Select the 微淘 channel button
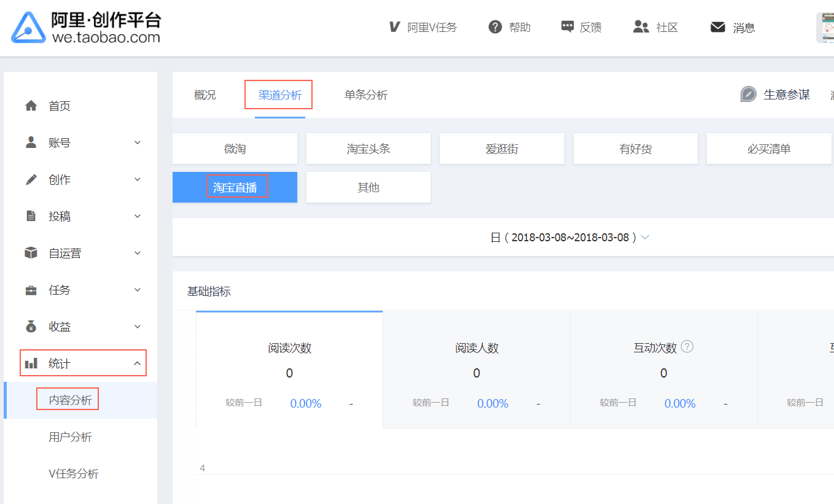The width and height of the screenshot is (834, 504). click(x=235, y=149)
